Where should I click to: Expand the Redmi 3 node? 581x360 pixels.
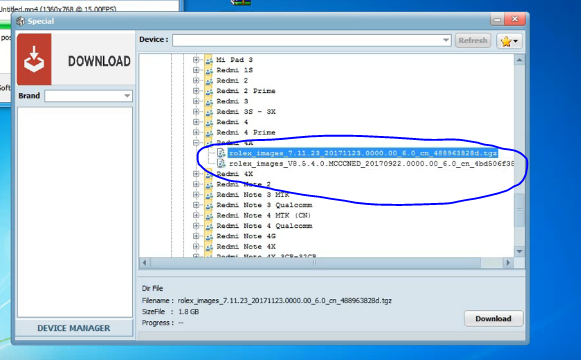pos(196,101)
